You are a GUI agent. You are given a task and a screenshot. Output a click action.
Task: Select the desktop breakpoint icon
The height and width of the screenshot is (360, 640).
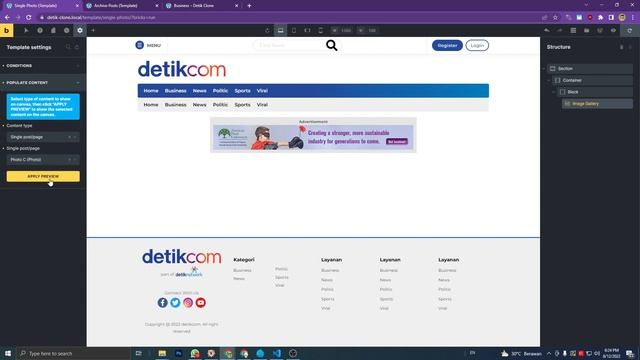pos(280,30)
